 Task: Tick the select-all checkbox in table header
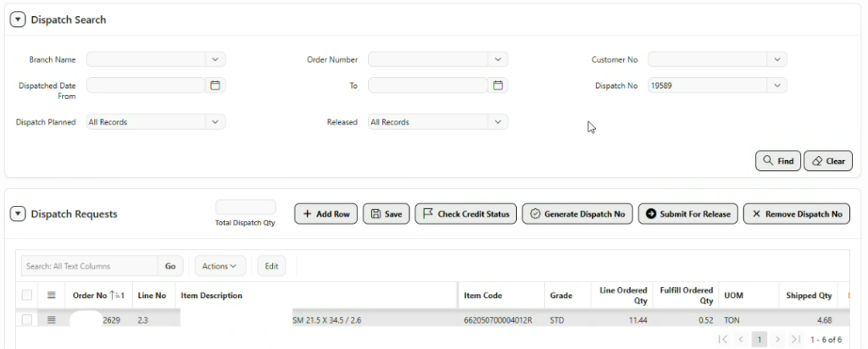coord(26,296)
